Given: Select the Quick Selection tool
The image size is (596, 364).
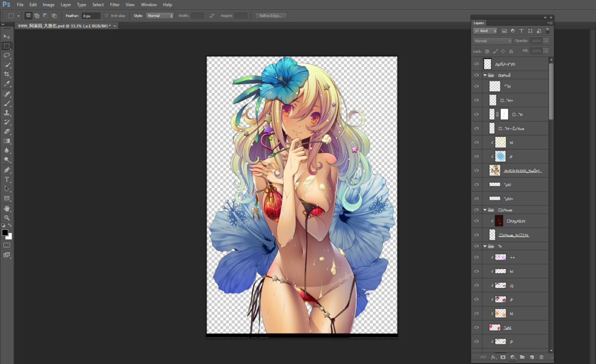Looking at the screenshot, I should 7,65.
